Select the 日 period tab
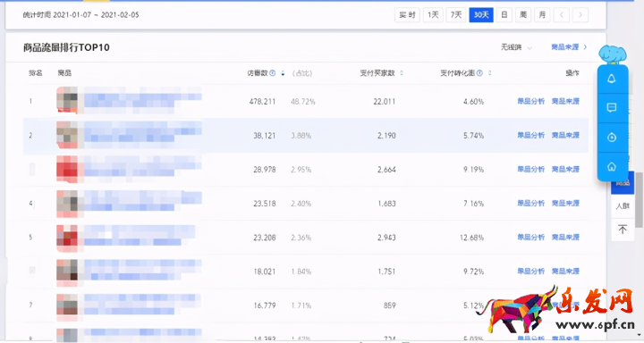Viewport: 644px width, 343px height. click(x=504, y=15)
